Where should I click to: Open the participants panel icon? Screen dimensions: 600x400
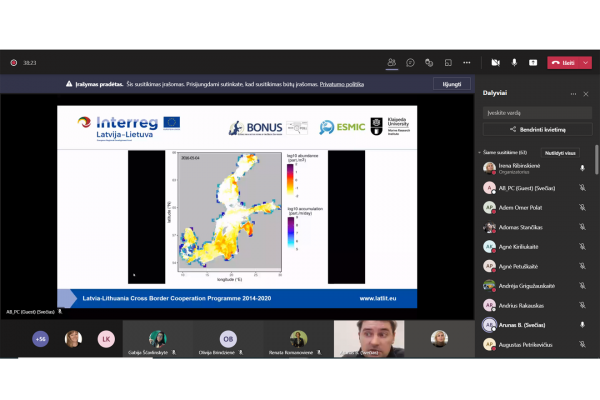click(x=391, y=62)
